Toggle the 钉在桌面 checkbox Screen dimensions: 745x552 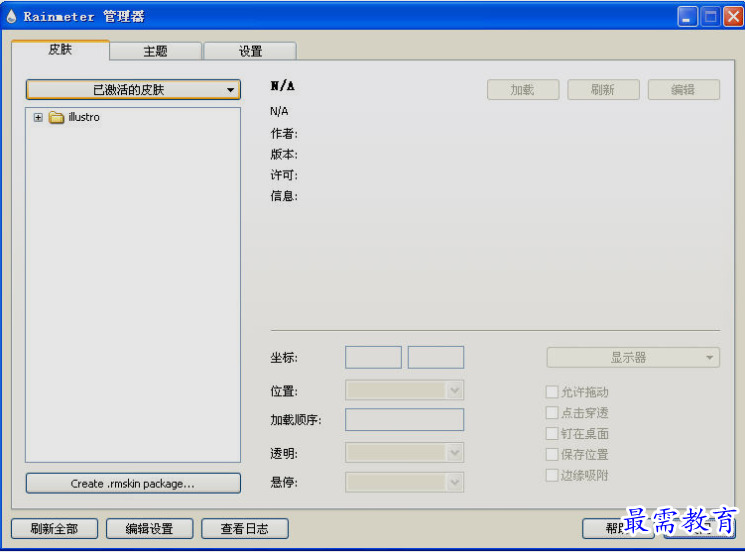pyautogui.click(x=552, y=434)
